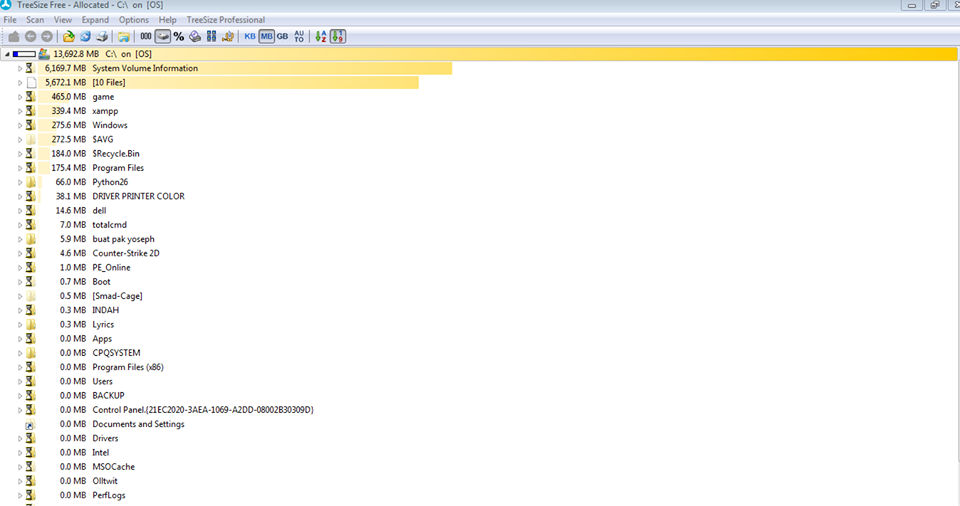Click the allocated space disk icon
Viewport: 960px width, 506px height.
pos(162,36)
